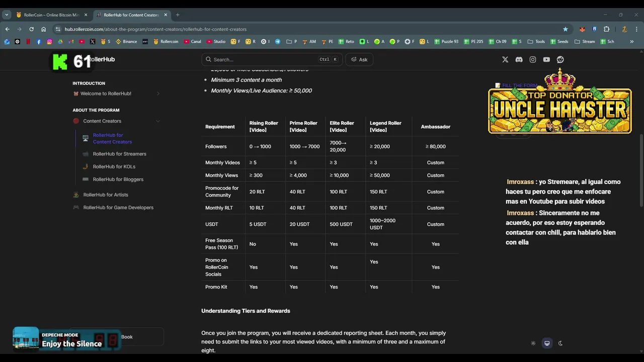Image resolution: width=644 pixels, height=362 pixels.
Task: Bookmark this page with the star icon
Action: coord(566,29)
